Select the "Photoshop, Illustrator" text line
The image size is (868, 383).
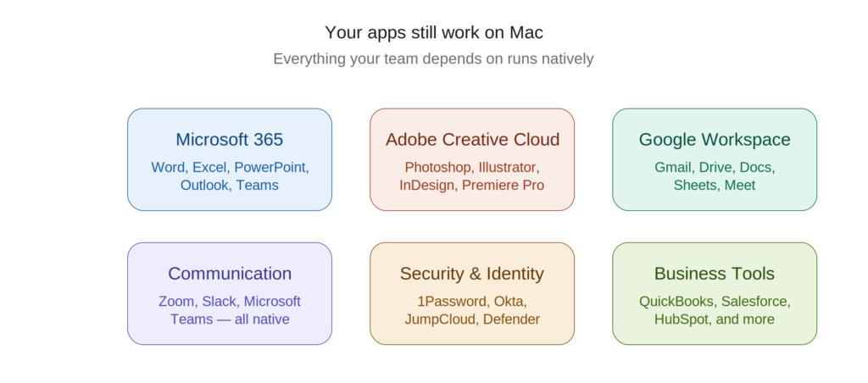point(472,167)
